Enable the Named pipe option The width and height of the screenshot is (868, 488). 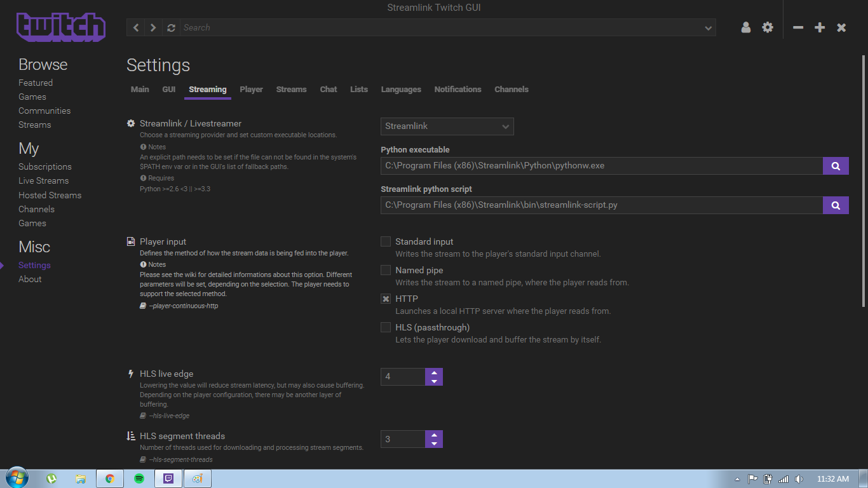pyautogui.click(x=386, y=269)
